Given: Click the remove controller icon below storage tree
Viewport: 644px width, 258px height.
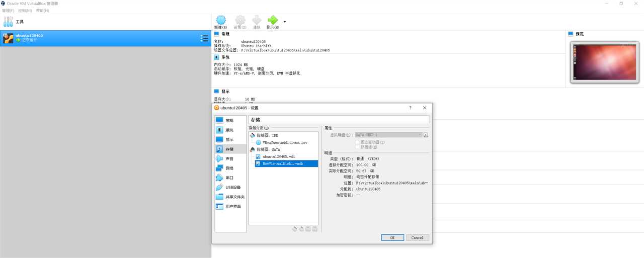Looking at the screenshot, I should (301, 229).
